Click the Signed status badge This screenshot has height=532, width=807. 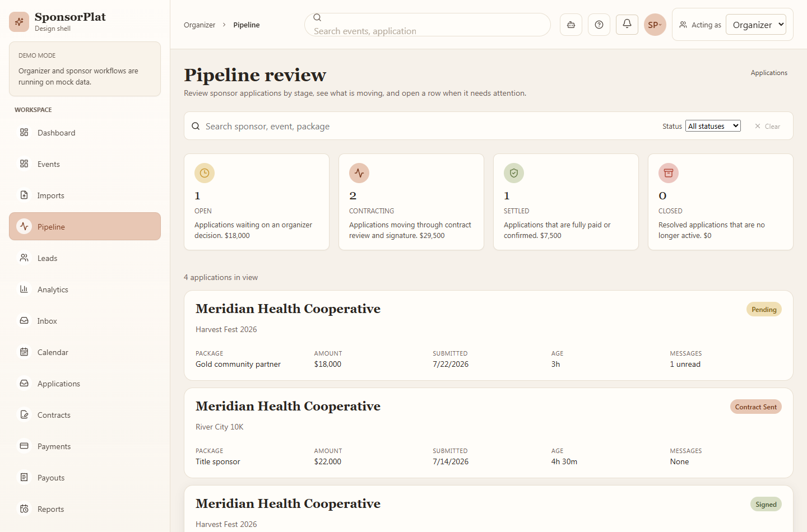(x=766, y=504)
